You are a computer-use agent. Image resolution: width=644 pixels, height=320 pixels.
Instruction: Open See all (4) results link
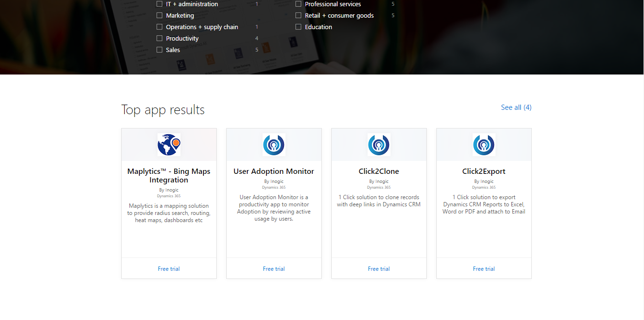coord(516,107)
